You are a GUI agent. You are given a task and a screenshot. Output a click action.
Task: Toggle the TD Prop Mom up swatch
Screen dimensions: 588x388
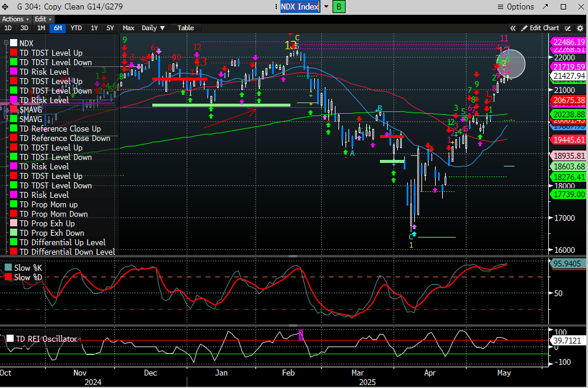14,204
